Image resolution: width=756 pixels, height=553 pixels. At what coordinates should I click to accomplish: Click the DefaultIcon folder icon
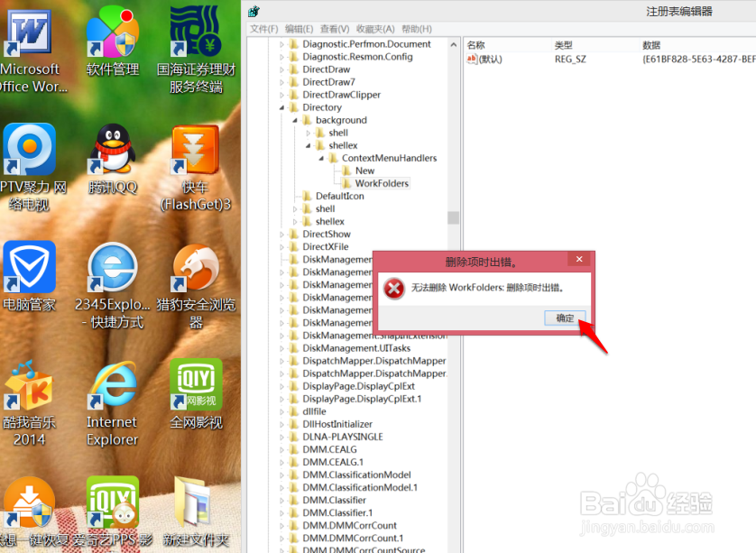(307, 196)
